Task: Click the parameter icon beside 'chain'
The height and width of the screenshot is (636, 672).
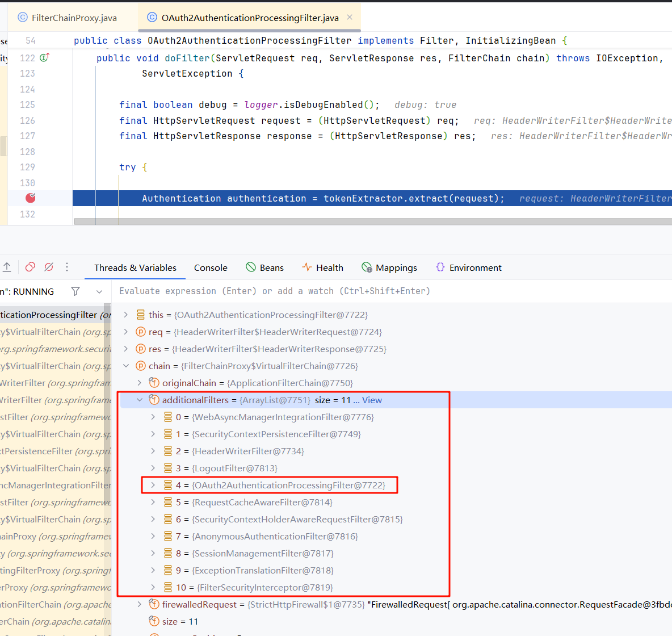Action: point(141,366)
